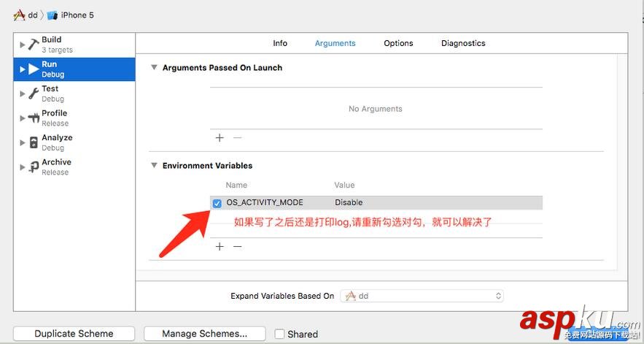Image resolution: width=644 pixels, height=344 pixels.
Task: Click the Manage Schemes... button
Action: click(x=204, y=334)
